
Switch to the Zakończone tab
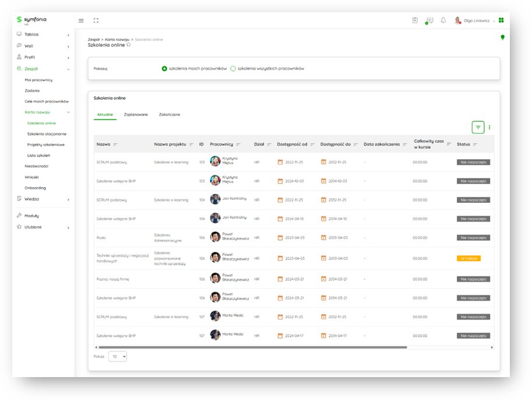tap(169, 115)
